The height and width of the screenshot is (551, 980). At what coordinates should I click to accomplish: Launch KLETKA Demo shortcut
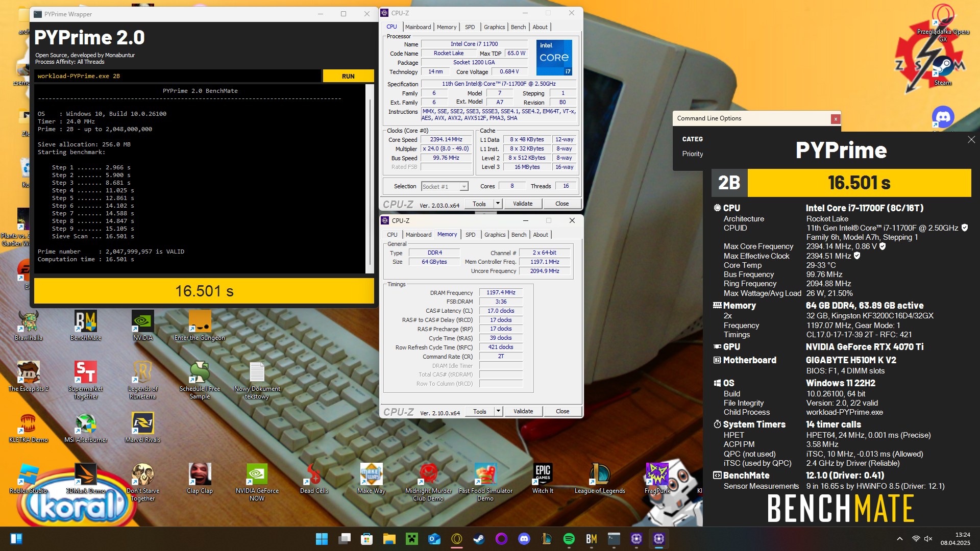pos(29,428)
